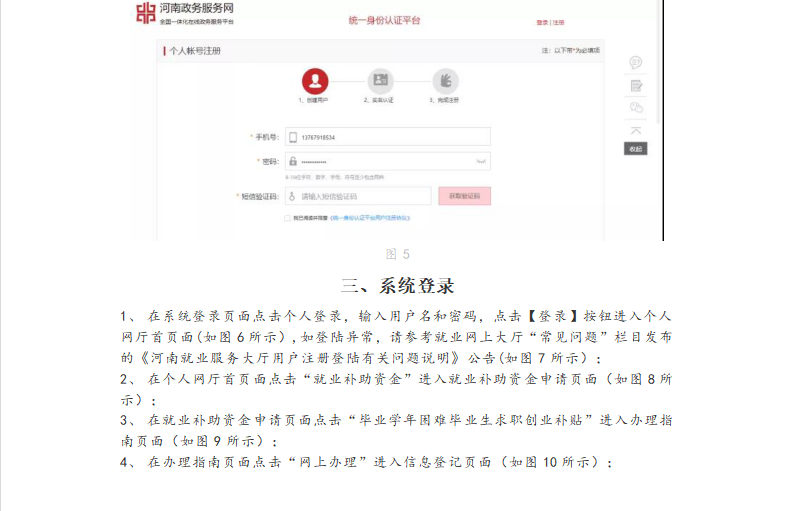Click the 登录 link at top right
The image size is (786, 511).
(542, 23)
